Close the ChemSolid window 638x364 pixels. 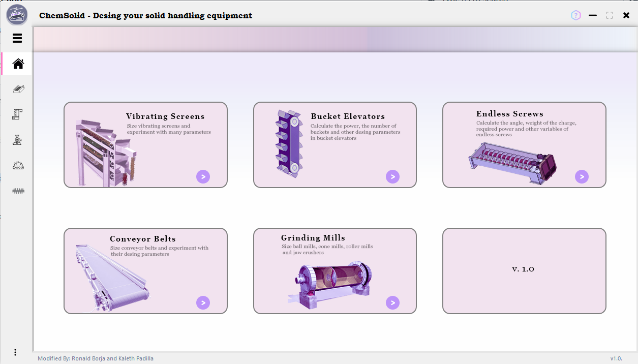click(626, 15)
